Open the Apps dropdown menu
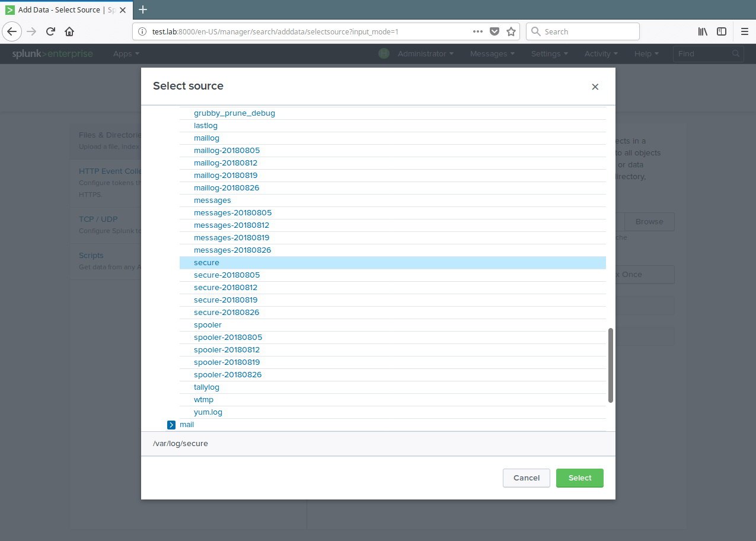The image size is (756, 541). tap(126, 53)
